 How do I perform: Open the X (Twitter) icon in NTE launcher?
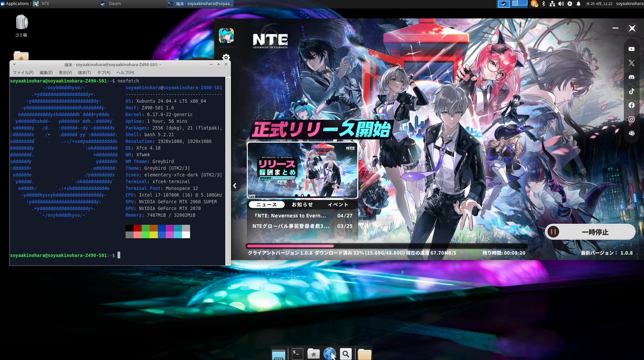tap(631, 63)
